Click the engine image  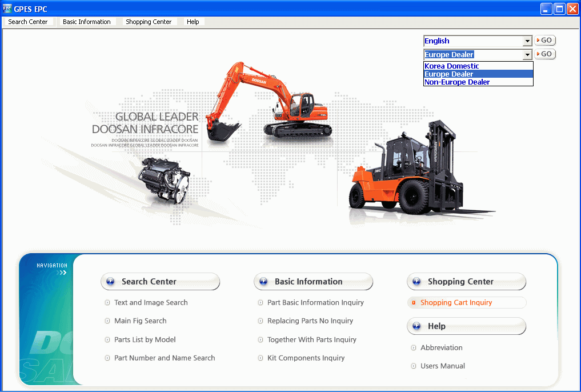164,181
